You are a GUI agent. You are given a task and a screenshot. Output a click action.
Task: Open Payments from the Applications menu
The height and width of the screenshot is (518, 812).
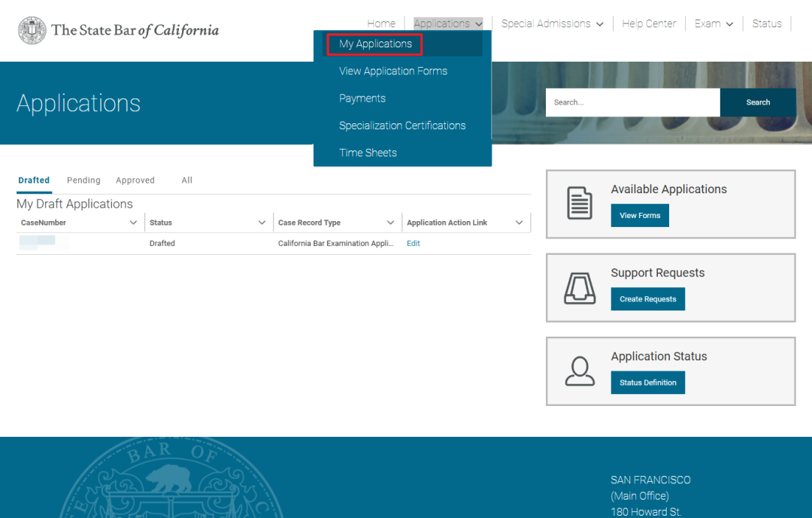tap(362, 98)
